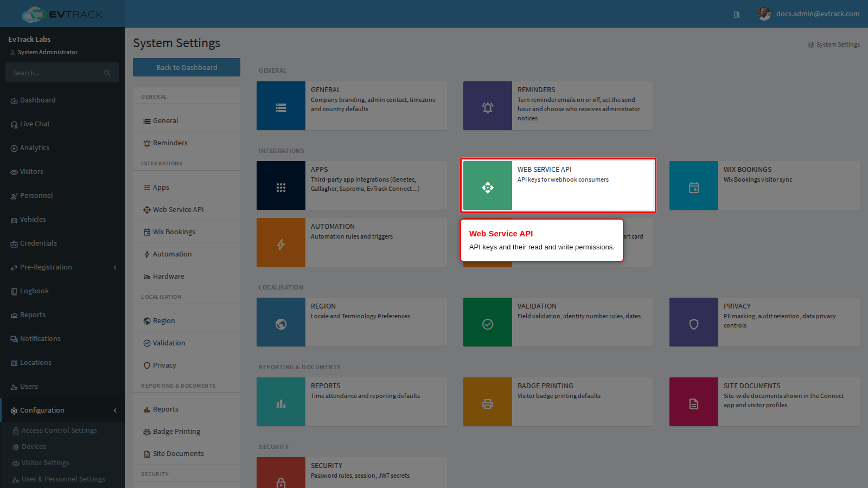Open User & Personnel Settings submenu item
The height and width of the screenshot is (488, 868).
tap(62, 479)
